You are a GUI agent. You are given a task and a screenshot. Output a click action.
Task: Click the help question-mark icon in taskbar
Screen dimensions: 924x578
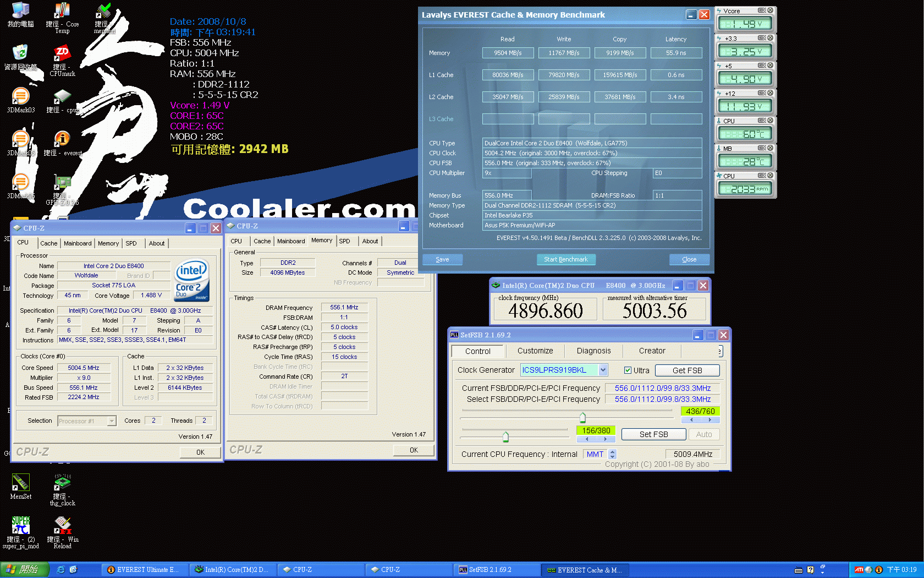click(810, 570)
